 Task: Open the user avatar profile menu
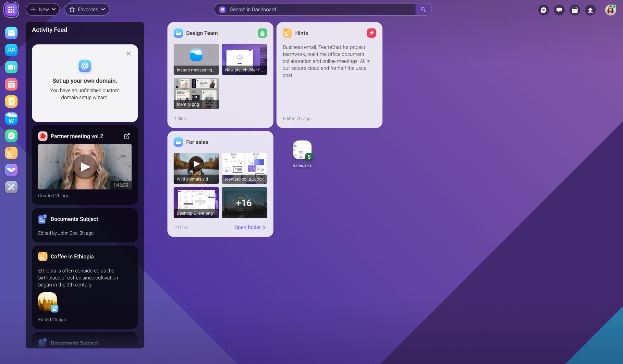coord(610,10)
